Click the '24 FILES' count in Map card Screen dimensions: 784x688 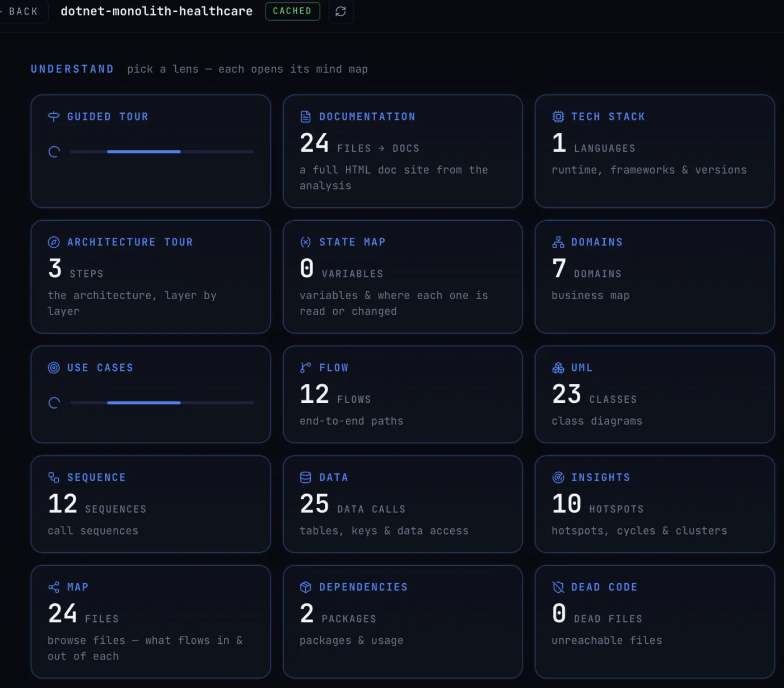[x=83, y=614]
